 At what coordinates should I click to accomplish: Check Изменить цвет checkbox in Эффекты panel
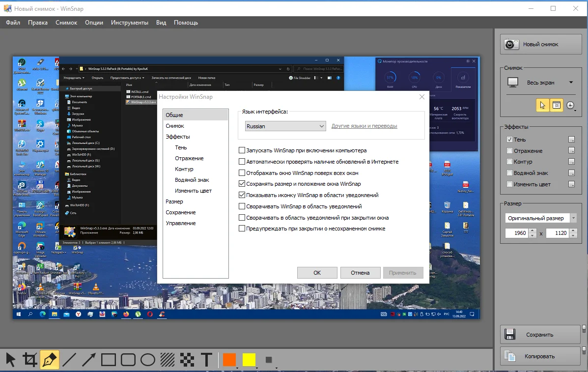509,184
